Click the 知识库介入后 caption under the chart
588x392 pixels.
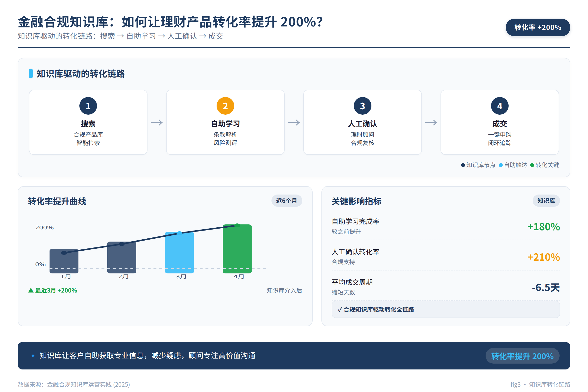pyautogui.click(x=284, y=290)
